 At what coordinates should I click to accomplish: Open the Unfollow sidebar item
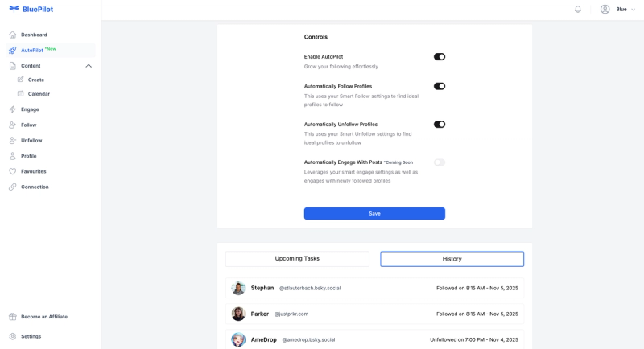(x=31, y=140)
